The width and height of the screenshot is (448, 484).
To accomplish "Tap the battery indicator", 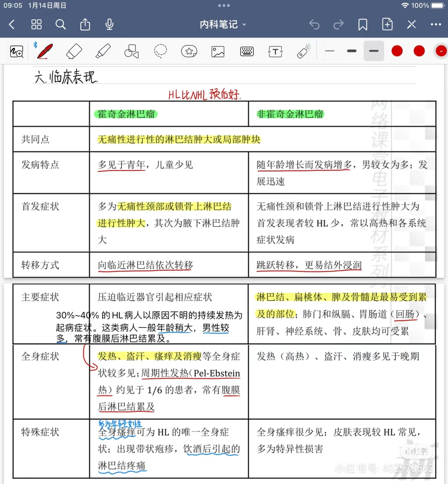I will 438,6.
